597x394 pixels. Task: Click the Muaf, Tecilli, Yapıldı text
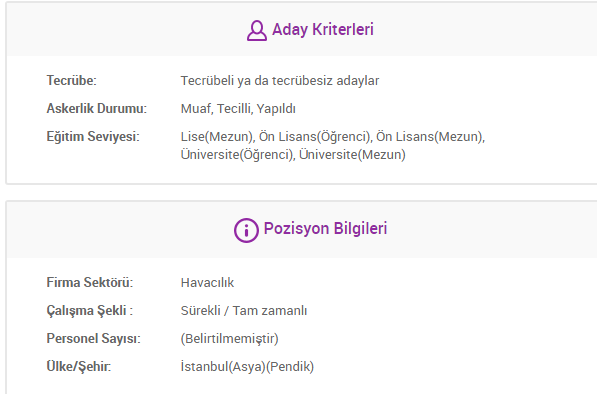[x=238, y=109]
